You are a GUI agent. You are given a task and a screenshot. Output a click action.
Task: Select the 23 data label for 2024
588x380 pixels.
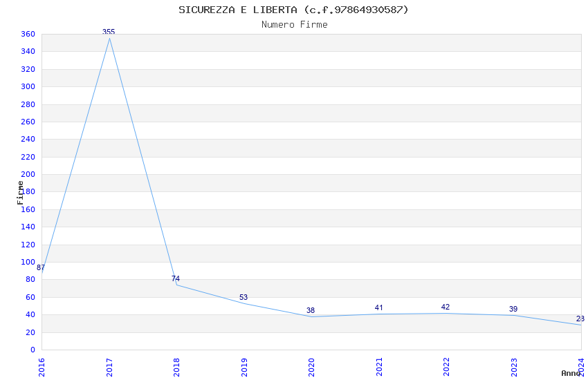[580, 319]
